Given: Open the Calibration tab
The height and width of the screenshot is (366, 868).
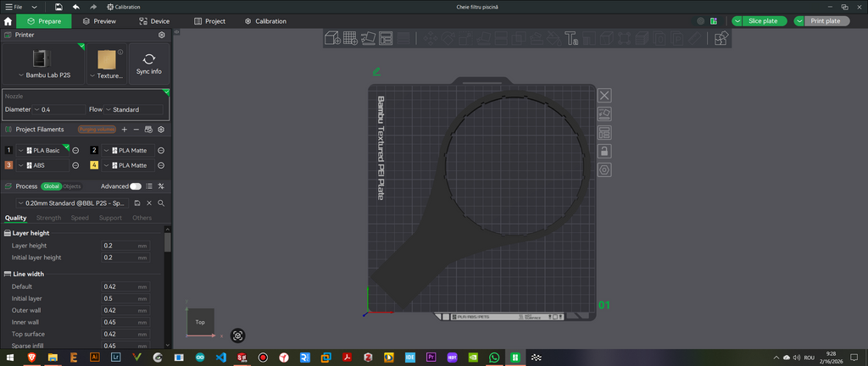Looking at the screenshot, I should (265, 21).
